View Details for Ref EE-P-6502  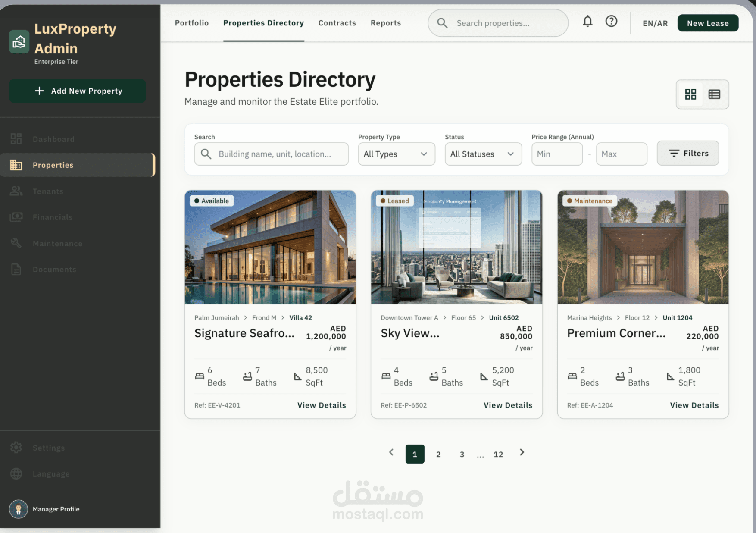pyautogui.click(x=508, y=405)
